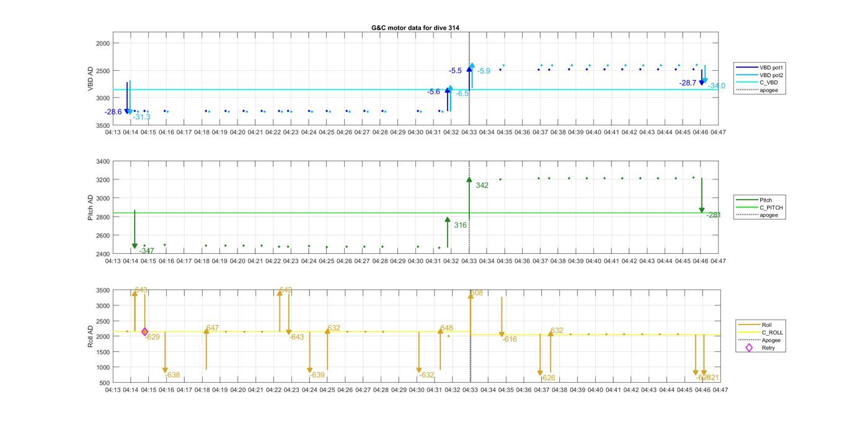Screen dimensions: 868x430
Task: Click the magenta Retry diamond in the Roll plot
Action: (x=145, y=332)
